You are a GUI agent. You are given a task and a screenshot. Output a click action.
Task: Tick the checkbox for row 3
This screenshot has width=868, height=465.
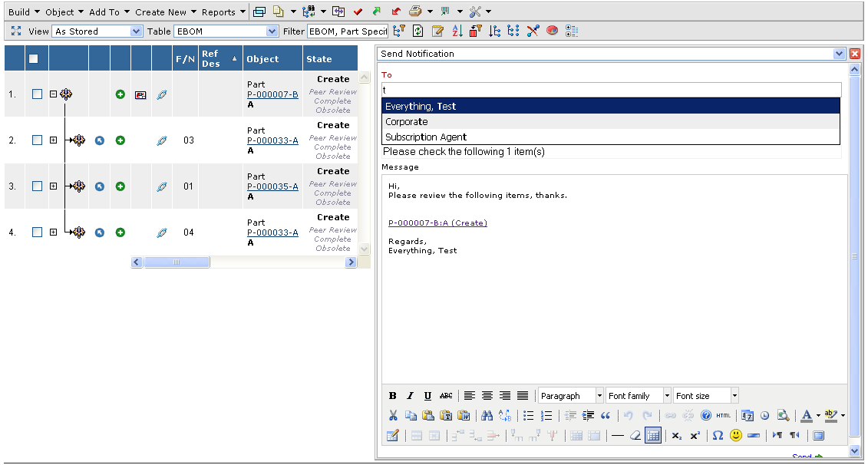(x=37, y=186)
